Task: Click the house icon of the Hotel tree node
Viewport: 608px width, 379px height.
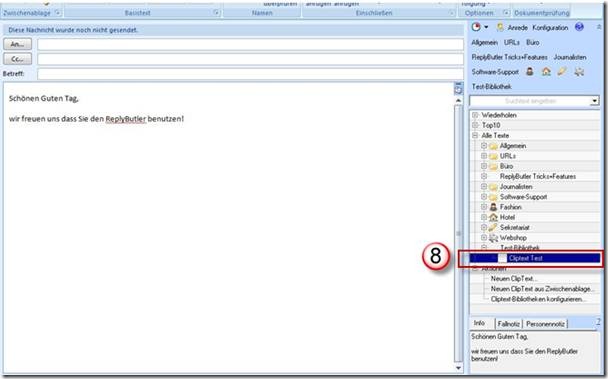Action: 493,217
